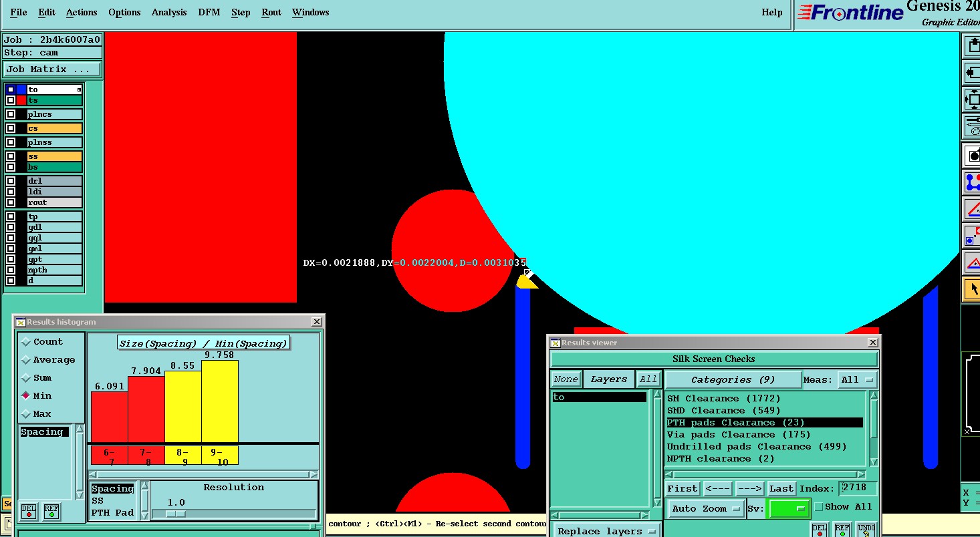Image resolution: width=980 pixels, height=537 pixels.
Task: Open the DFM menu
Action: (209, 13)
